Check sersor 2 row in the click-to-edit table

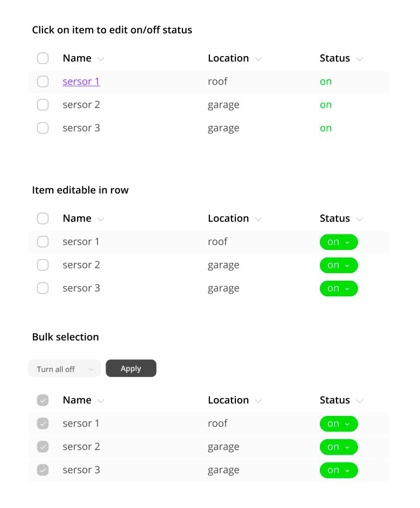pos(43,105)
